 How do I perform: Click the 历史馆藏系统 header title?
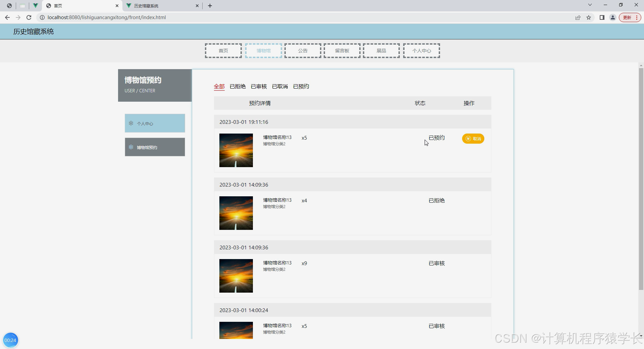tap(34, 32)
